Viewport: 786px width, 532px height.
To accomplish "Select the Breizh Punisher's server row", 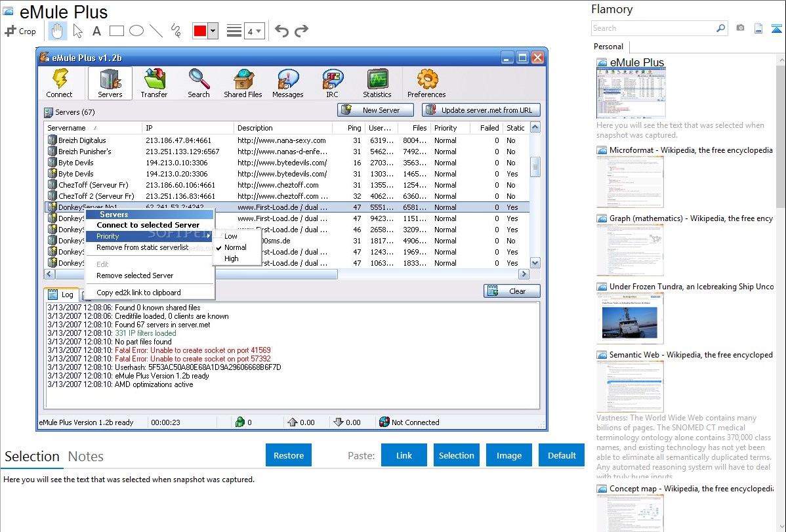I will tap(287, 152).
